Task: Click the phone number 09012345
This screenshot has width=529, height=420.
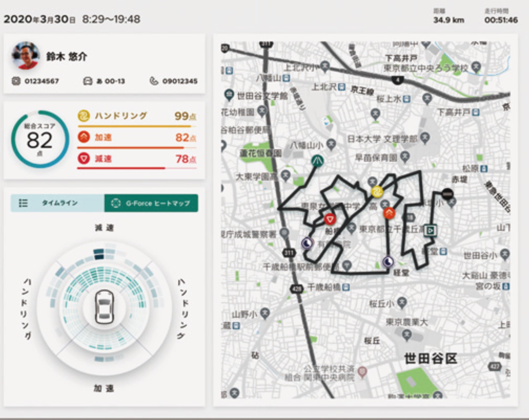Action: pos(180,81)
